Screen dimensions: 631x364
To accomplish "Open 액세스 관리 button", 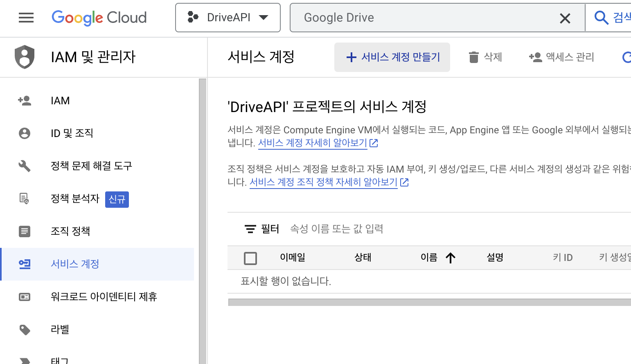I will (561, 57).
